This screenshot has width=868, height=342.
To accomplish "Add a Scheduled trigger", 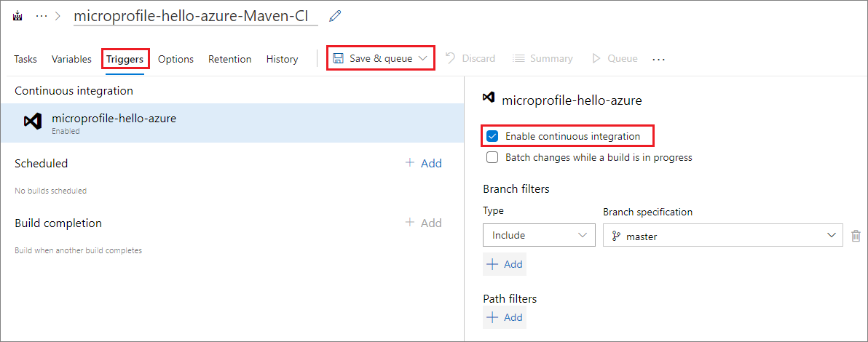I will point(424,163).
